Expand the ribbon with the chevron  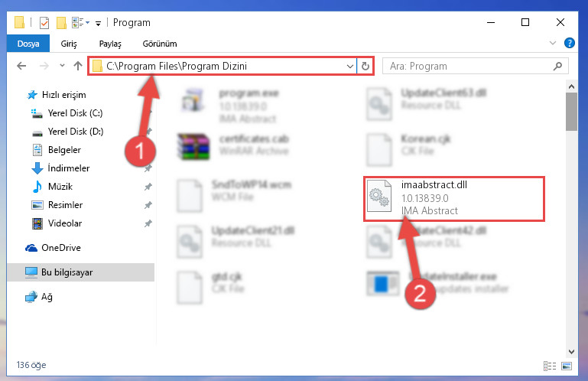[x=552, y=43]
